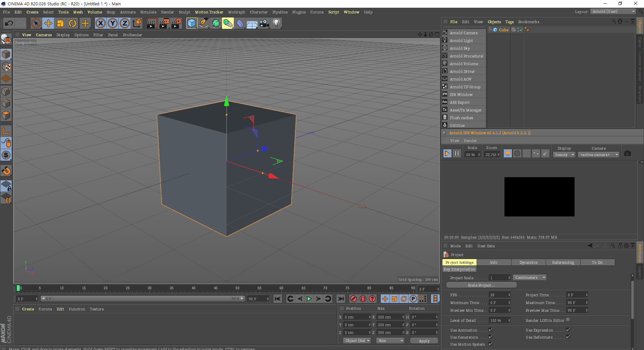This screenshot has width=644, height=350.
Task: Add Camera object icon
Action: [264, 23]
